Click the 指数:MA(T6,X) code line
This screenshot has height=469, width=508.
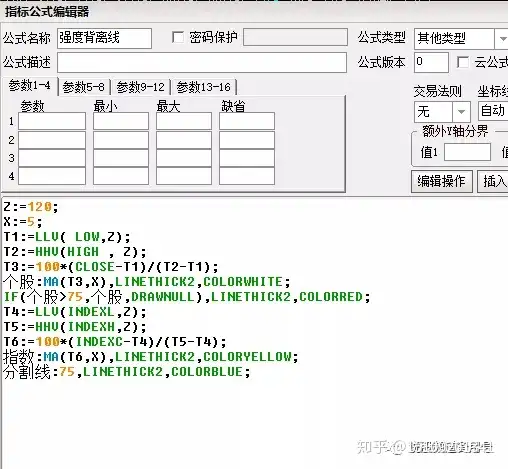151,357
